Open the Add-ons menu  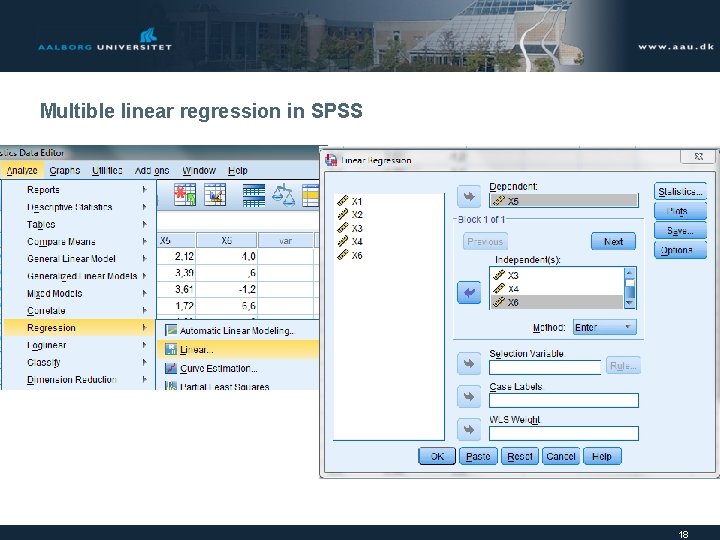tap(152, 170)
